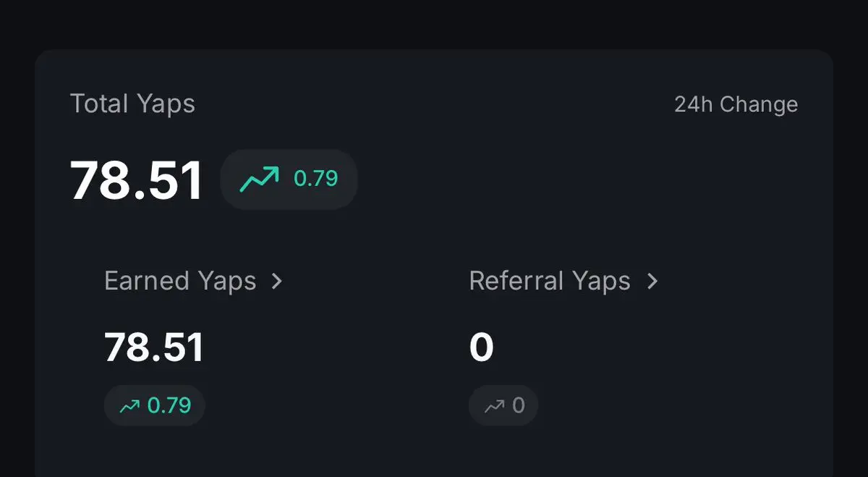
Task: Select the 24h Change label
Action: pyautogui.click(x=736, y=105)
